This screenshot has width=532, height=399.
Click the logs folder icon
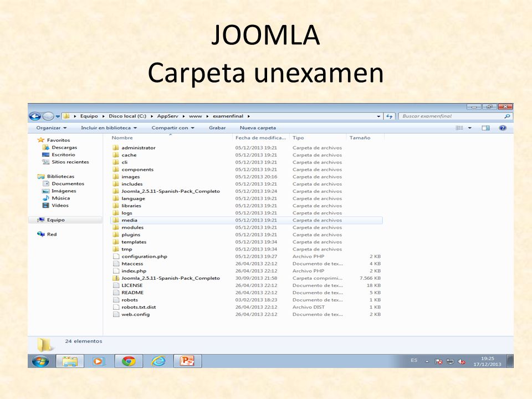(x=116, y=213)
